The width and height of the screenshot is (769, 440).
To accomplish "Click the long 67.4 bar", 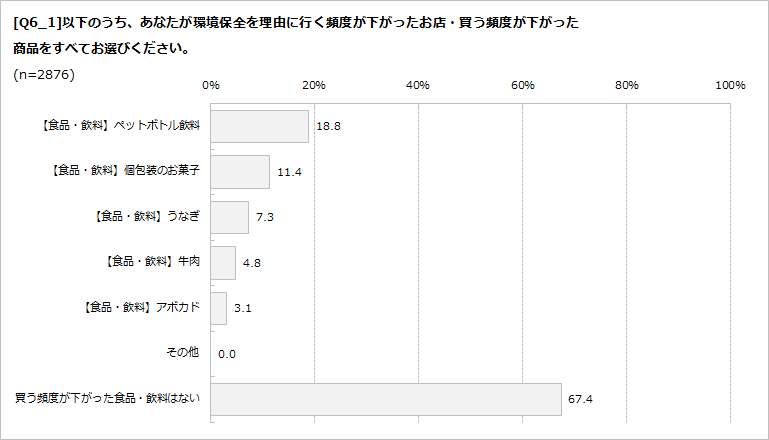I will [x=386, y=399].
